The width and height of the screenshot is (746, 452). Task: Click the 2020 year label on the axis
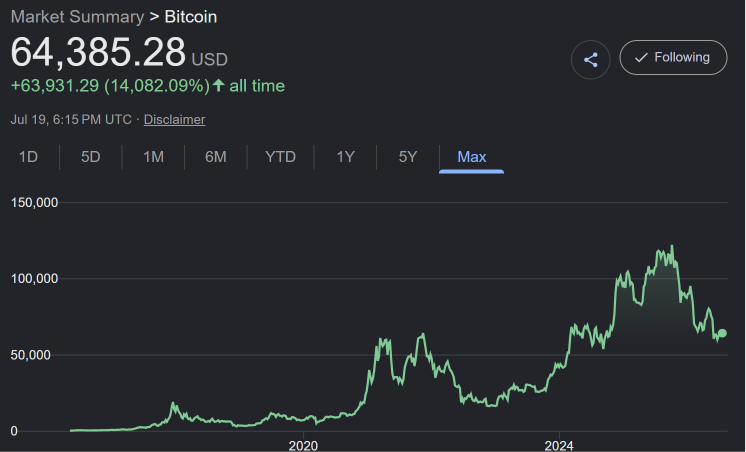[x=303, y=446]
